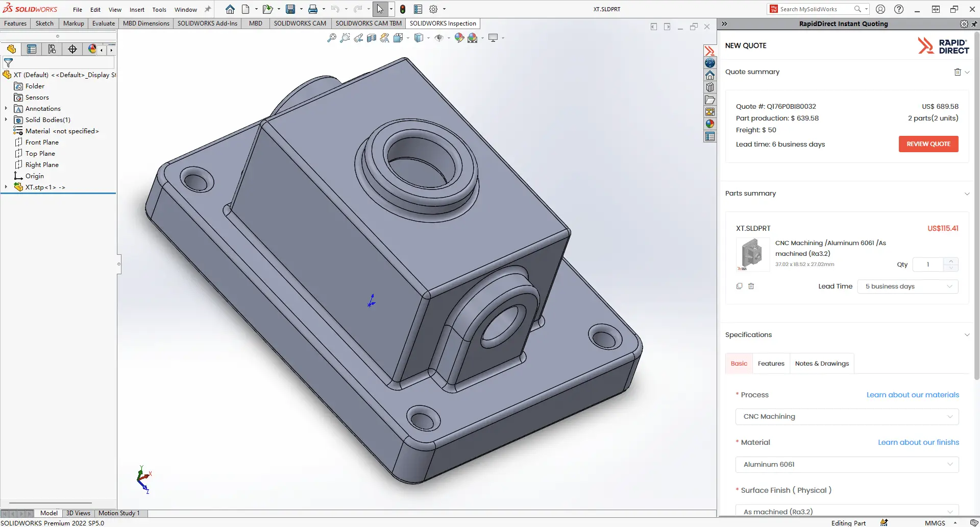Select Zoom to Area view icon
Image resolution: width=980 pixels, height=527 pixels.
(x=345, y=38)
